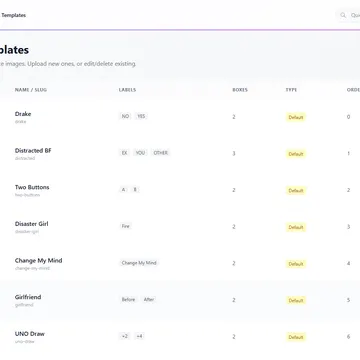
Task: Click the Fire label tag
Action: tap(125, 226)
